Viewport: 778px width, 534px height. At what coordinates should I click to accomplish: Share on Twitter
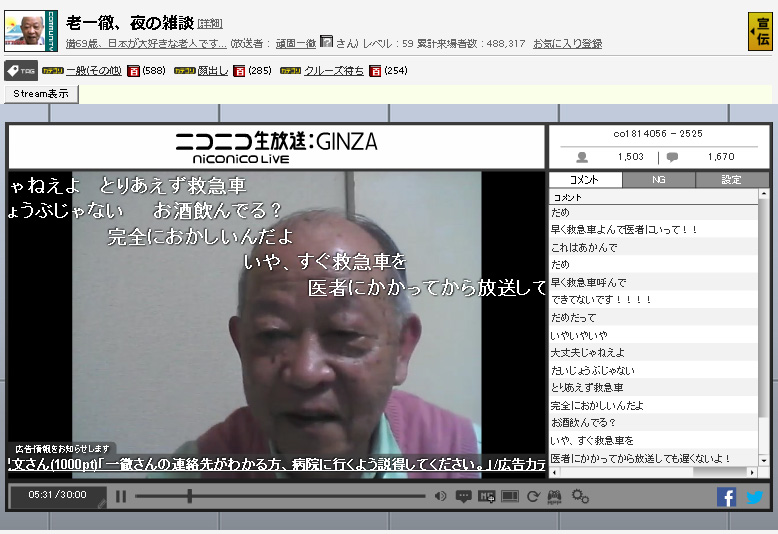(755, 497)
